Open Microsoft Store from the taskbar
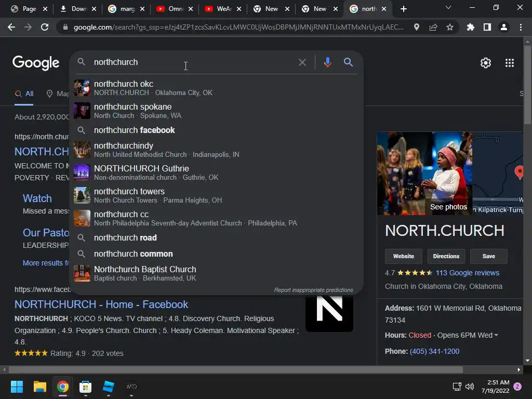Viewport: 532px width, 399px height. 86,387
